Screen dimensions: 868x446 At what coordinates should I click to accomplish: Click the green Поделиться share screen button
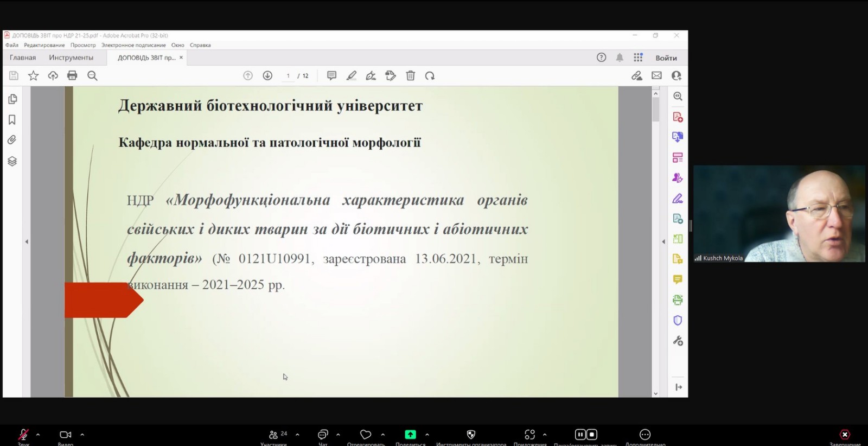pos(410,435)
